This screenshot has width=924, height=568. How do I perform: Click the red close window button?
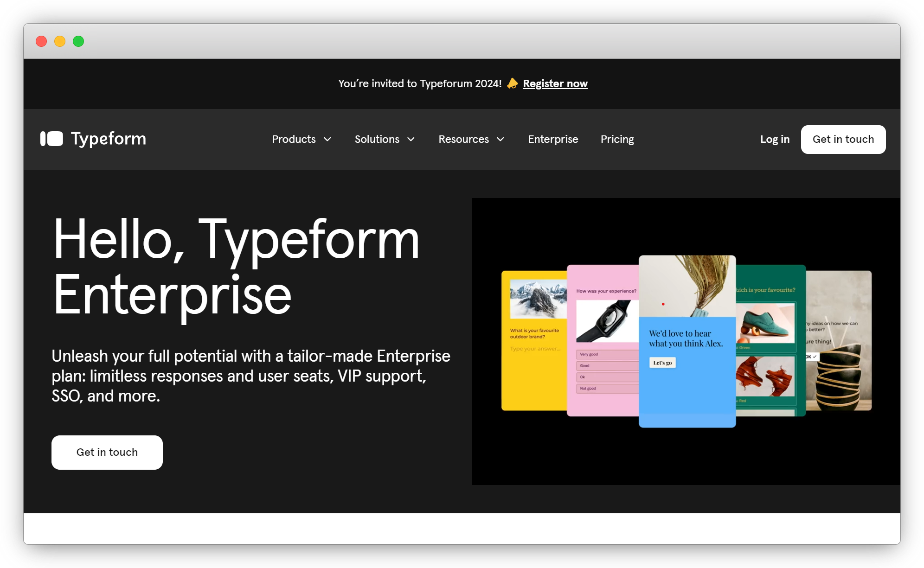pos(41,41)
